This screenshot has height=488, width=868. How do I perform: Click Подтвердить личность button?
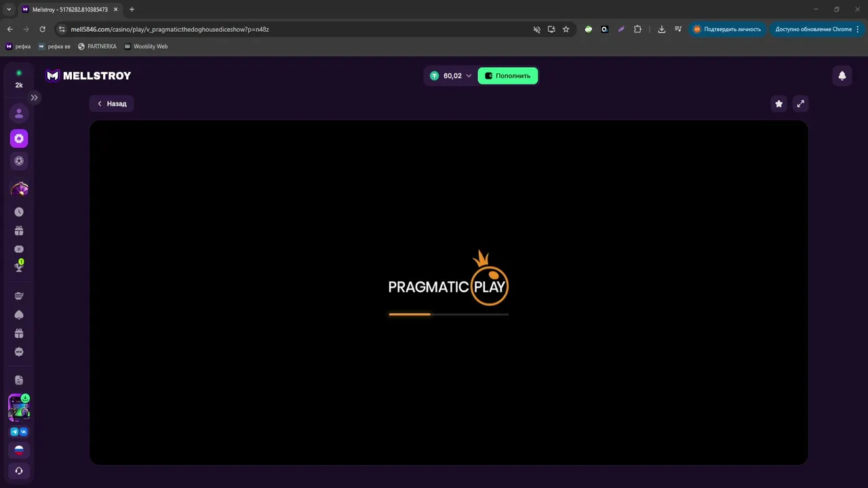(728, 29)
